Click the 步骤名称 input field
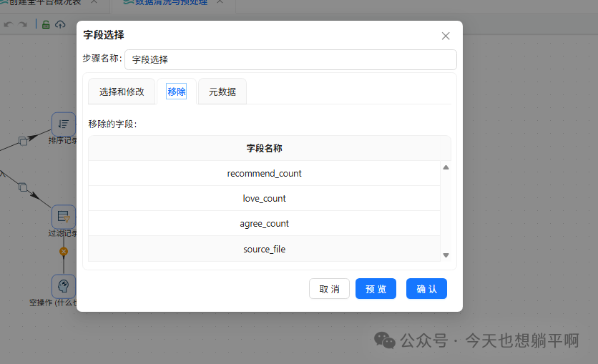598x364 pixels. 290,59
